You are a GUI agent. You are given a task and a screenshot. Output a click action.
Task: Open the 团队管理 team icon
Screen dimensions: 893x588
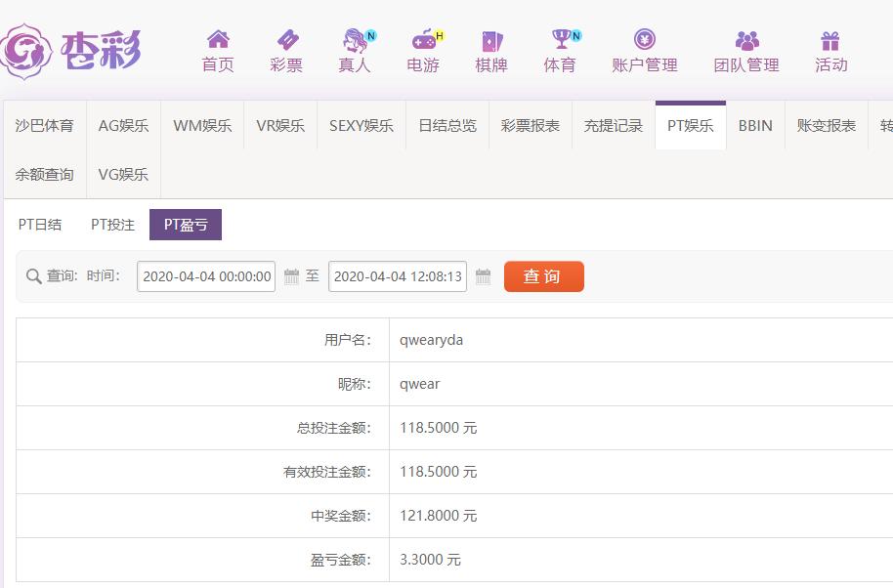746,40
